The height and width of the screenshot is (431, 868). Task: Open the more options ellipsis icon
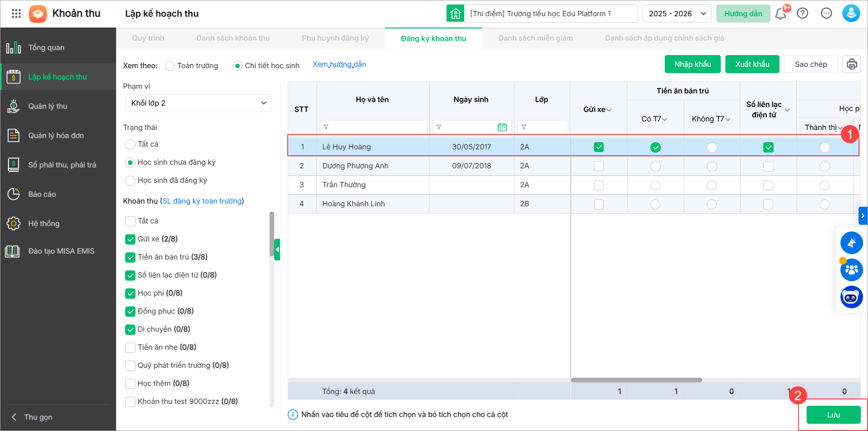coord(826,14)
